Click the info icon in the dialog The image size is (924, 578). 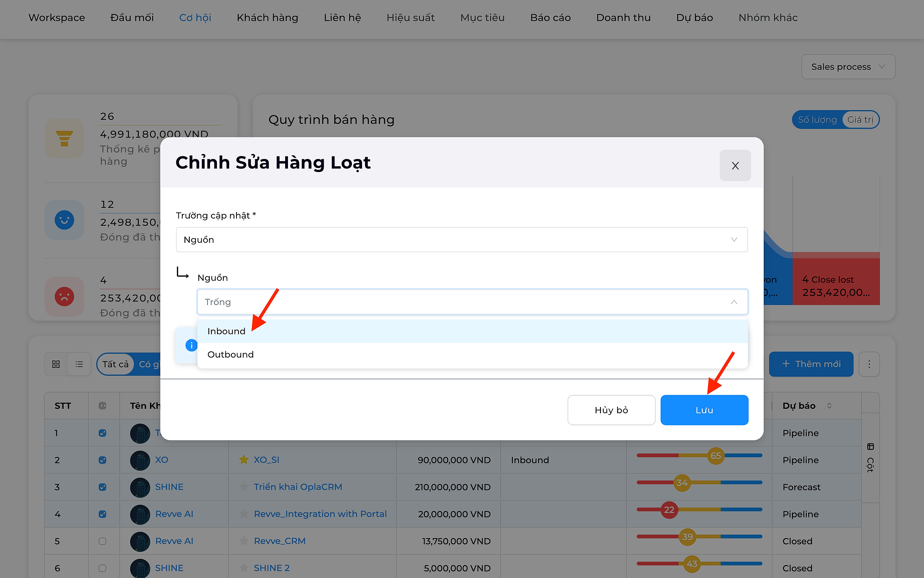(191, 345)
